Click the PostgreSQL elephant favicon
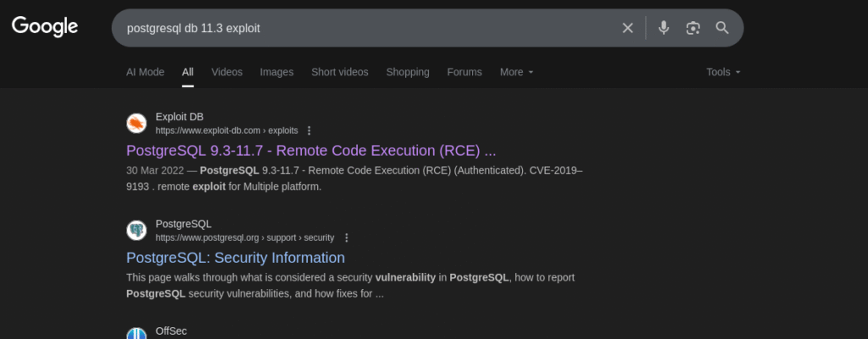Image resolution: width=868 pixels, height=339 pixels. tap(136, 231)
